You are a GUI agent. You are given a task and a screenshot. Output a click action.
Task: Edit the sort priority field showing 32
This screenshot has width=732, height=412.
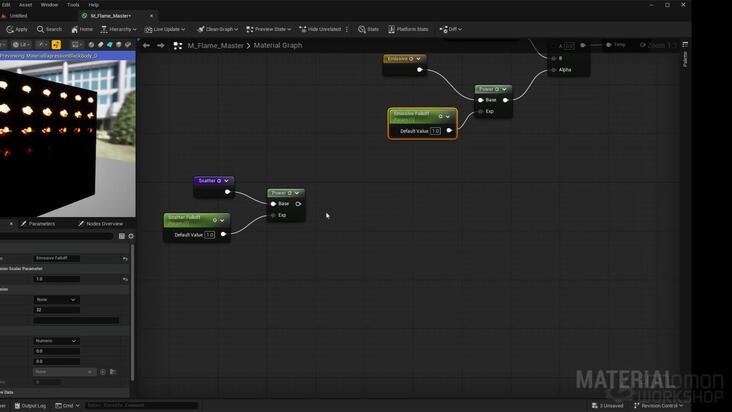coord(56,310)
